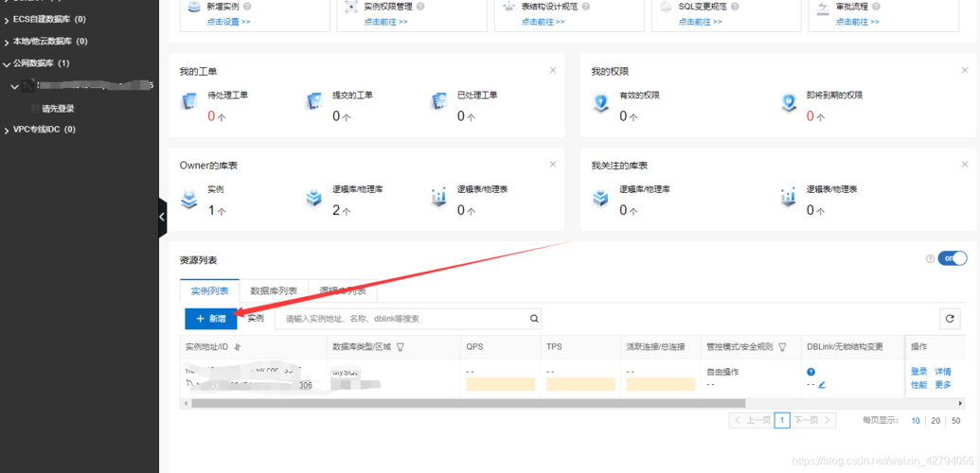Viewport: 980px width, 473px height.
Task: Click 更多 link in 操作 column
Action: click(942, 385)
